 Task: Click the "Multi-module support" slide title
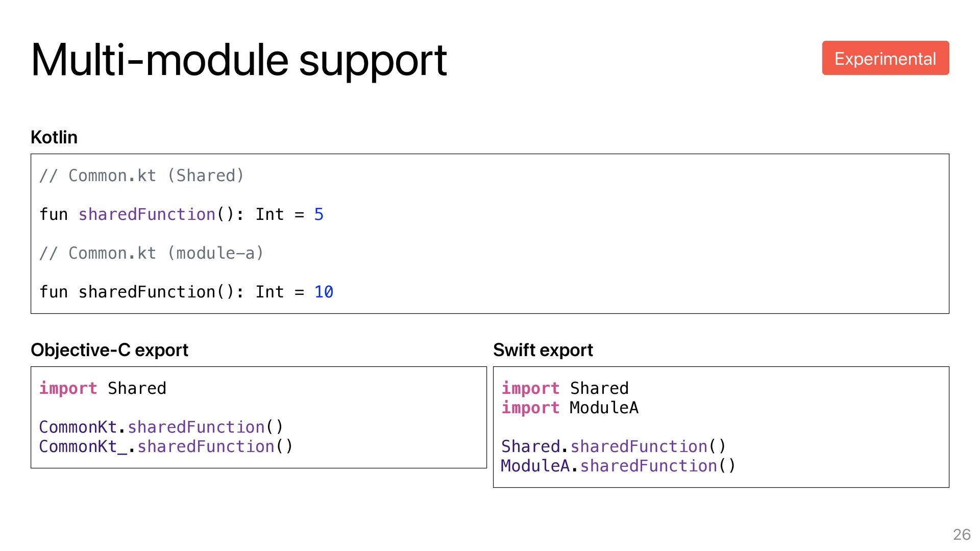coord(238,61)
